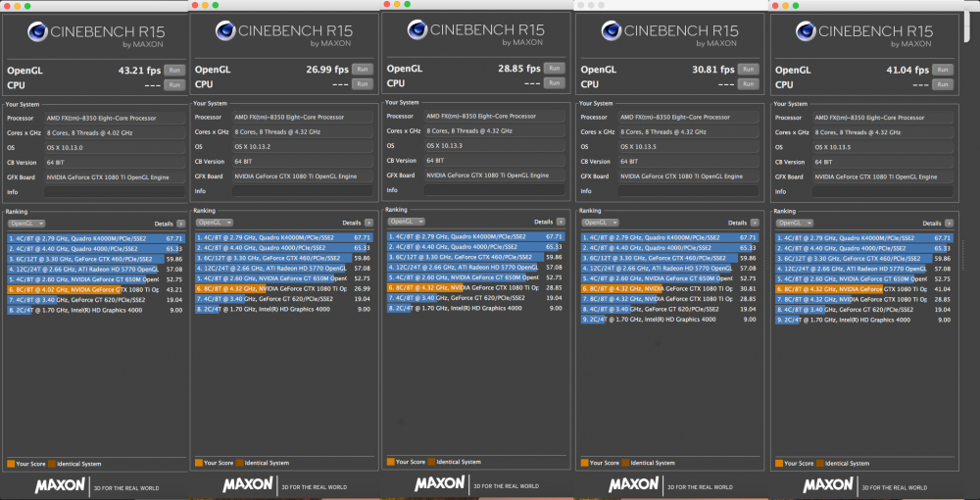Run CPU test in the 43.21 fps window
Screen dimensions: 980x500
(174, 85)
